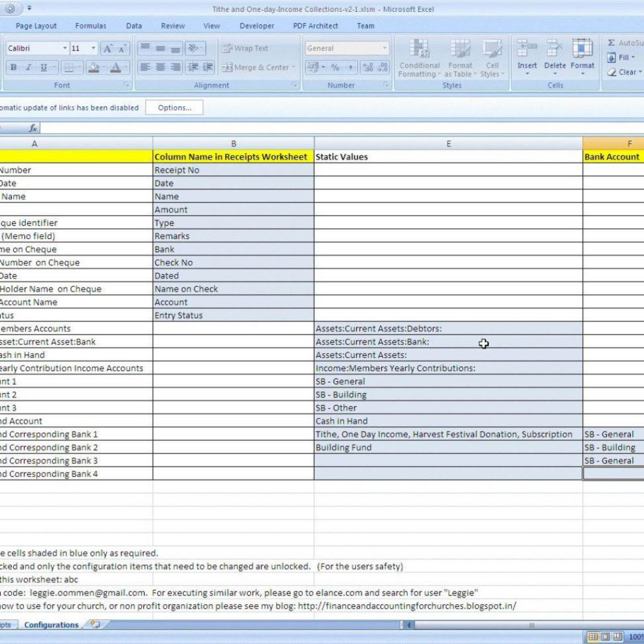Image resolution: width=644 pixels, height=644 pixels.
Task: Click the Options button in the security warning
Action: pos(174,108)
